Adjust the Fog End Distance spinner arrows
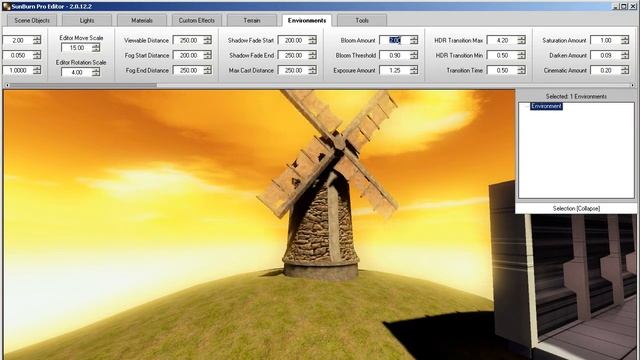This screenshot has width=640, height=360. click(x=208, y=70)
